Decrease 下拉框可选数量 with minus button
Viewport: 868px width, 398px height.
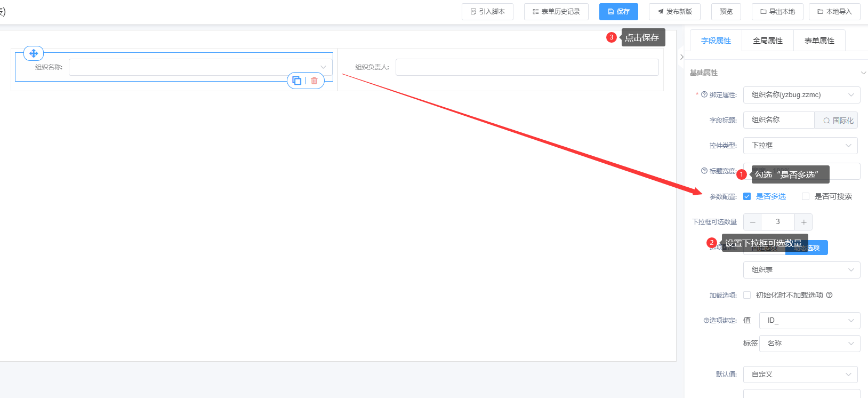click(752, 222)
